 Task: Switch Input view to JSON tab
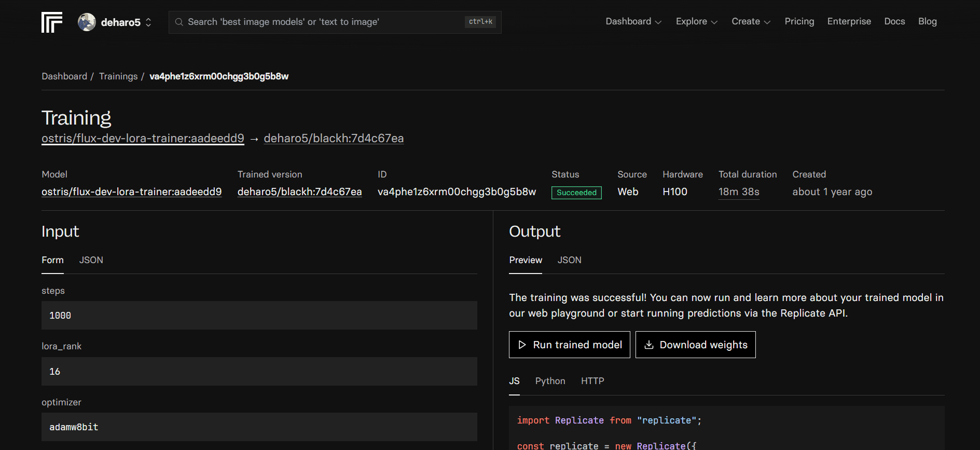(x=91, y=260)
